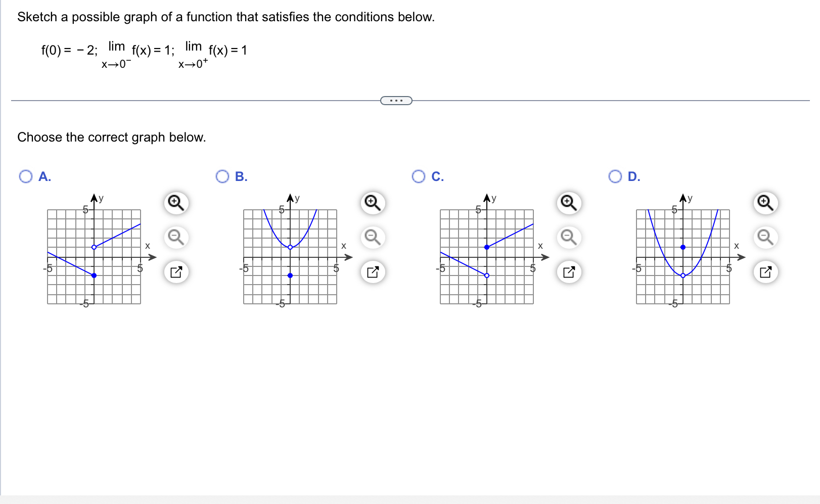Open graph A in a larger external view
Screen dimensions: 820x504
click(176, 272)
